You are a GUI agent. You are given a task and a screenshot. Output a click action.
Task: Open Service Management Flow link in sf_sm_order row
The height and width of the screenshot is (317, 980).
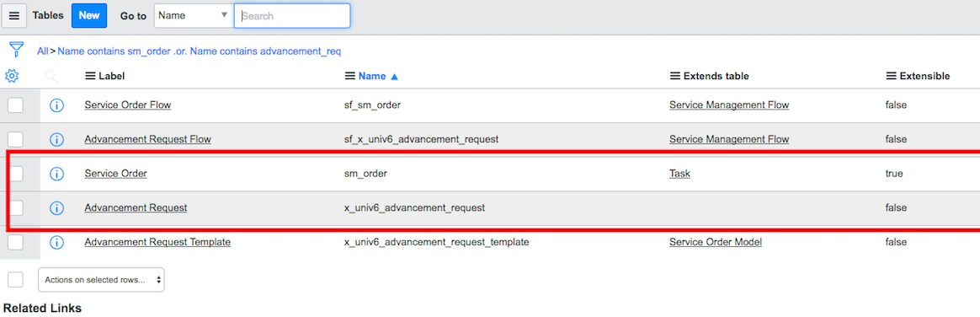pos(729,105)
